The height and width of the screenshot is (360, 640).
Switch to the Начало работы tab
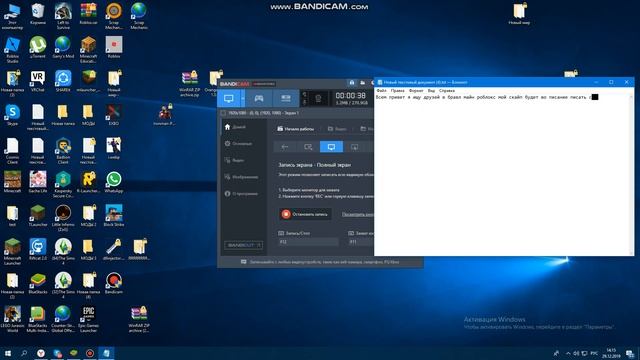(296, 129)
